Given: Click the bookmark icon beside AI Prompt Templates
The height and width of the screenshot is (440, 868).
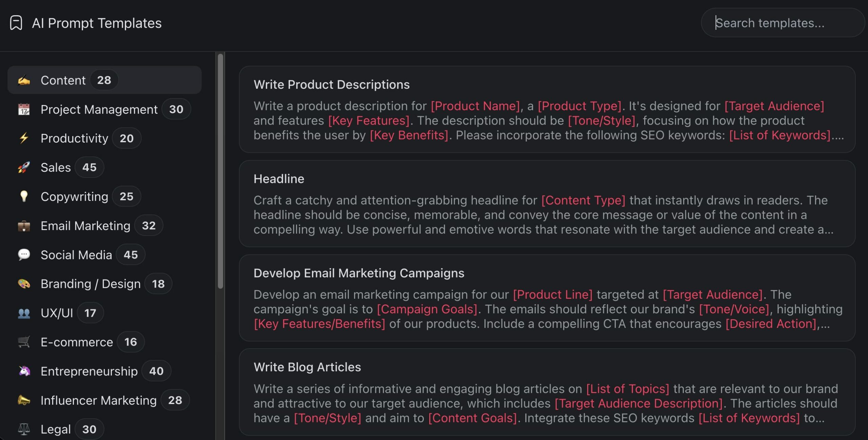Looking at the screenshot, I should [16, 23].
